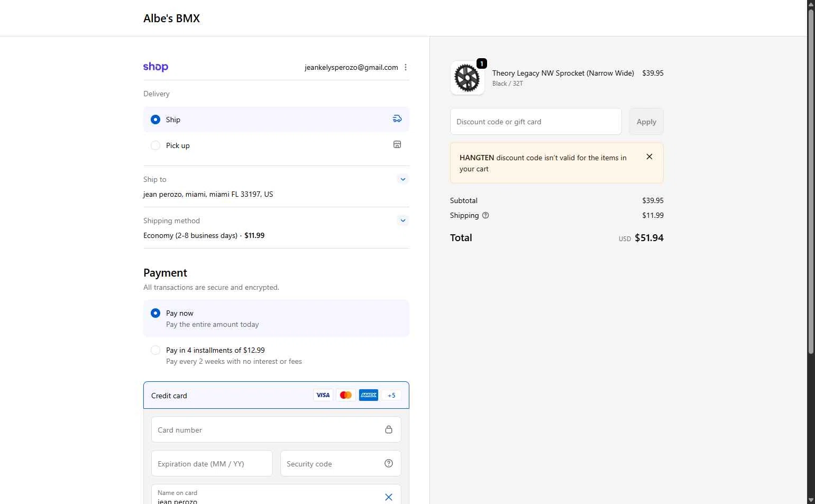
Task: Select the Credit card payment header
Action: tap(276, 395)
